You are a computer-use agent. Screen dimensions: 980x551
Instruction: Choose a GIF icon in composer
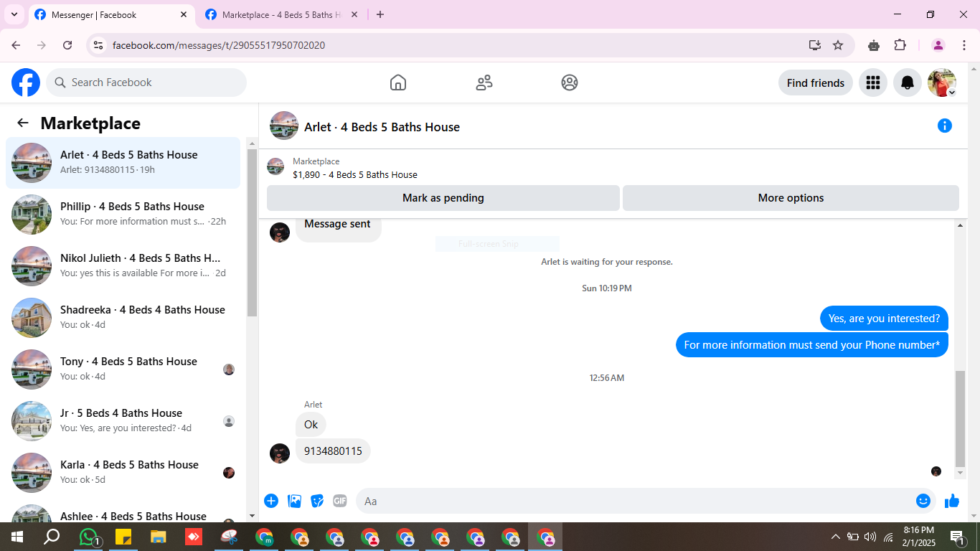coord(340,501)
